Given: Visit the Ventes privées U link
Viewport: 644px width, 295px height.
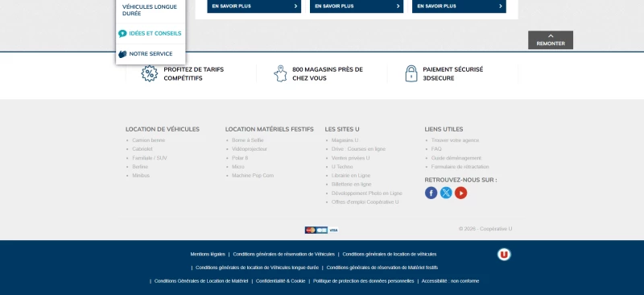Looking at the screenshot, I should (x=351, y=158).
